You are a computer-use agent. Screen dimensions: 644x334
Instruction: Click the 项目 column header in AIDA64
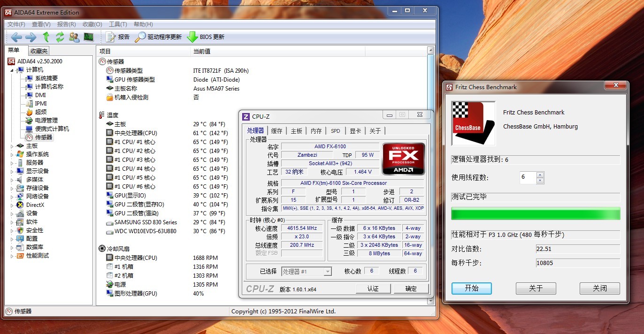tap(144, 51)
